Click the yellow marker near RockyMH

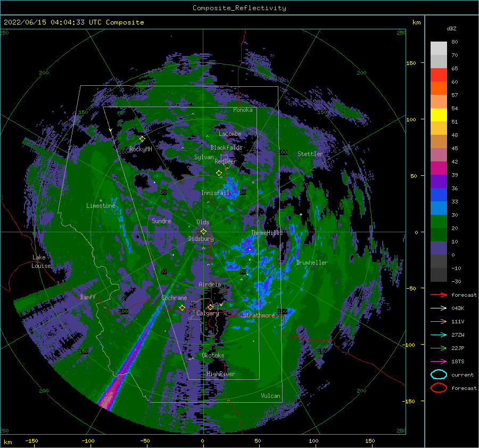coord(142,139)
